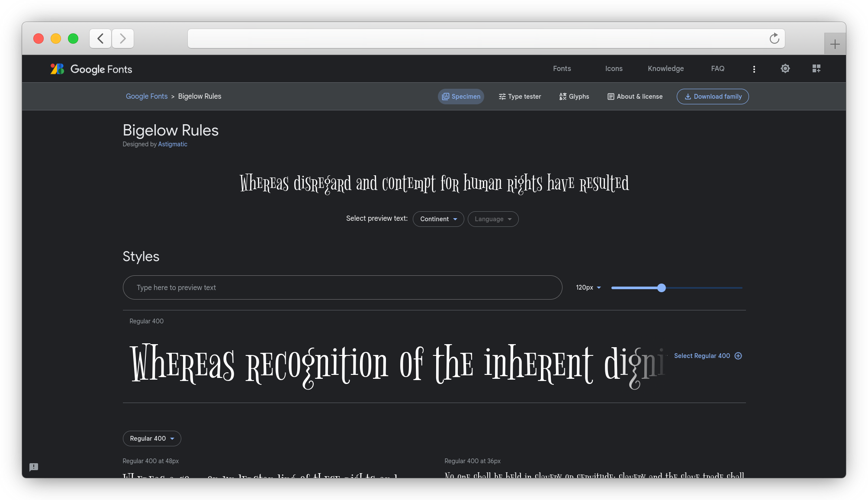The image size is (868, 500).
Task: Click the Bigelow Rules page title
Action: click(x=170, y=130)
